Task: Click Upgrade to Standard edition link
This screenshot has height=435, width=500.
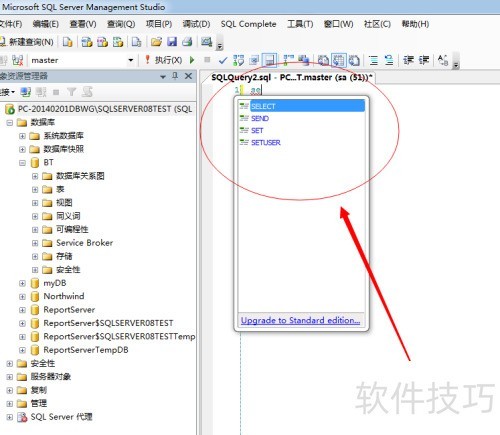Action: [300, 320]
